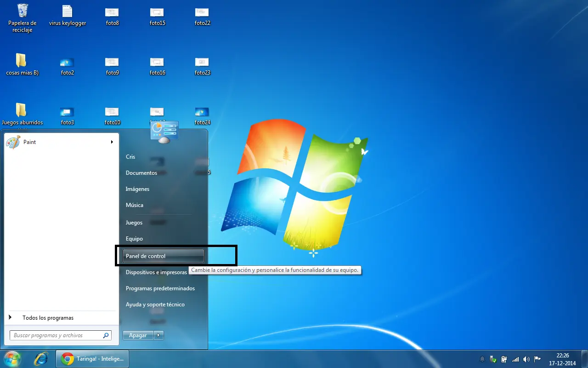The height and width of the screenshot is (368, 588).
Task: Open the battery power tray icon
Action: [504, 359]
